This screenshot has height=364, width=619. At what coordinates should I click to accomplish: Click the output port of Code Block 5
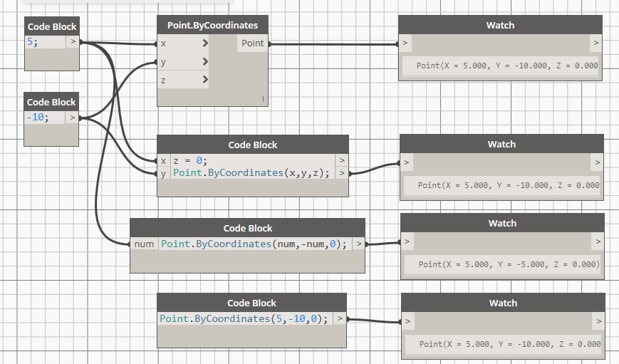point(73,42)
